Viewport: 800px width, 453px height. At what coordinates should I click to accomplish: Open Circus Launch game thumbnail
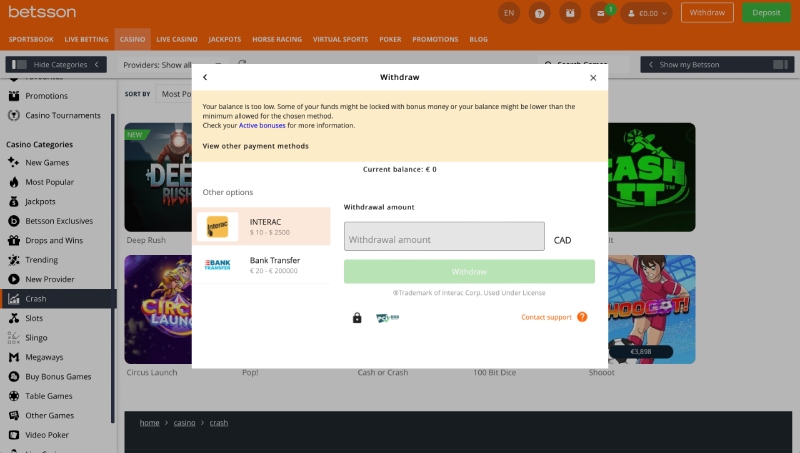(158, 309)
